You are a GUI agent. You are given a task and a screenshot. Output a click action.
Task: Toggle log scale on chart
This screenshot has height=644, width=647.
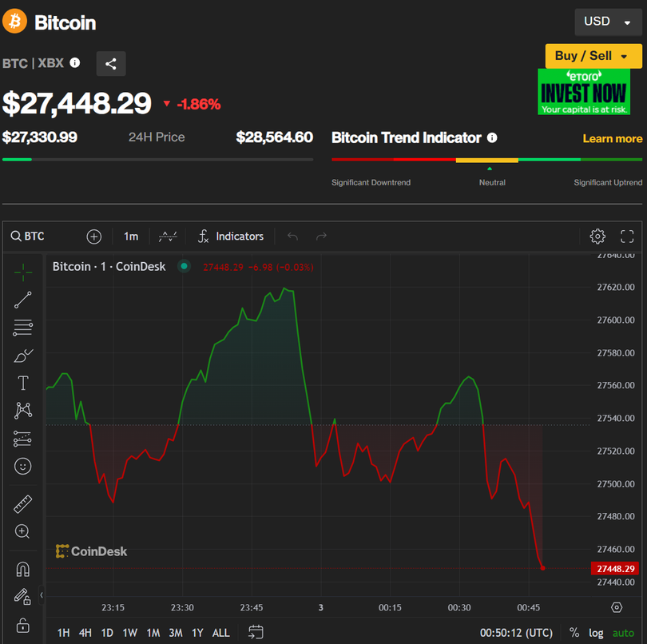(x=596, y=633)
